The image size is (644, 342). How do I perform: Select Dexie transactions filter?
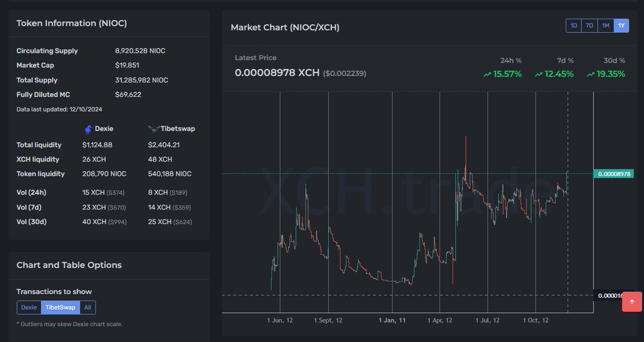[29, 308]
